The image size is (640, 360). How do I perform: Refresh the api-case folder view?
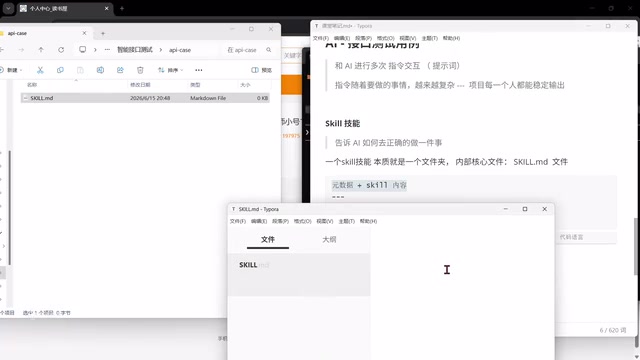[x=61, y=50]
